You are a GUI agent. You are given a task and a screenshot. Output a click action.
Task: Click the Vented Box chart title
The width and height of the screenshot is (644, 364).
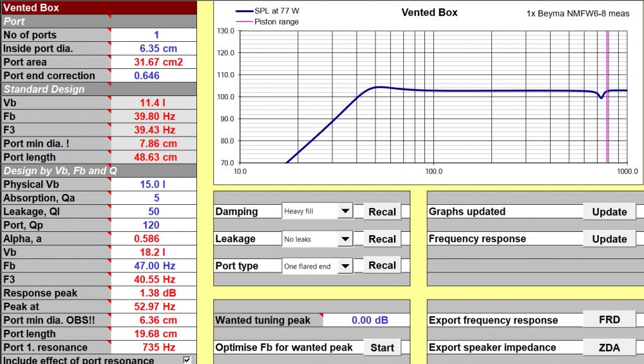(430, 12)
